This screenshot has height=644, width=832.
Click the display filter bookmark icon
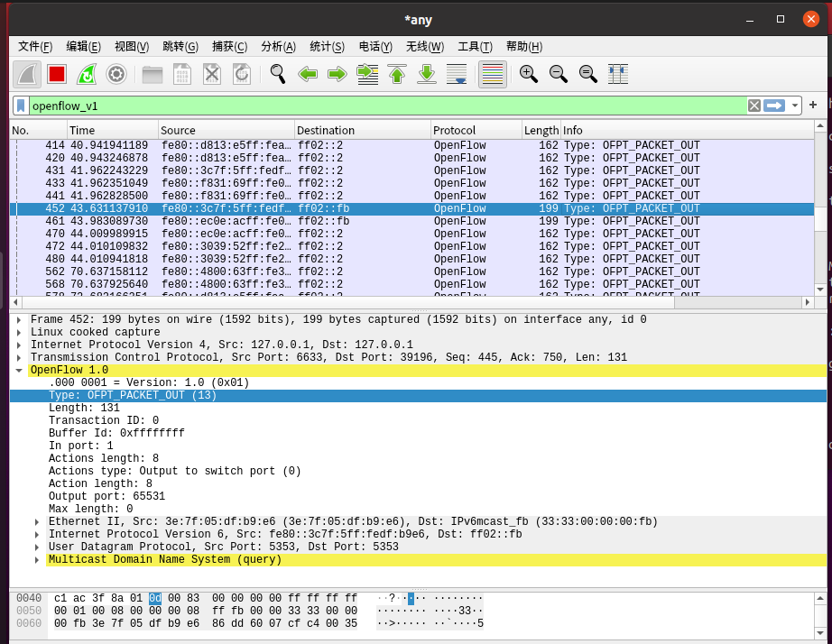[x=21, y=106]
